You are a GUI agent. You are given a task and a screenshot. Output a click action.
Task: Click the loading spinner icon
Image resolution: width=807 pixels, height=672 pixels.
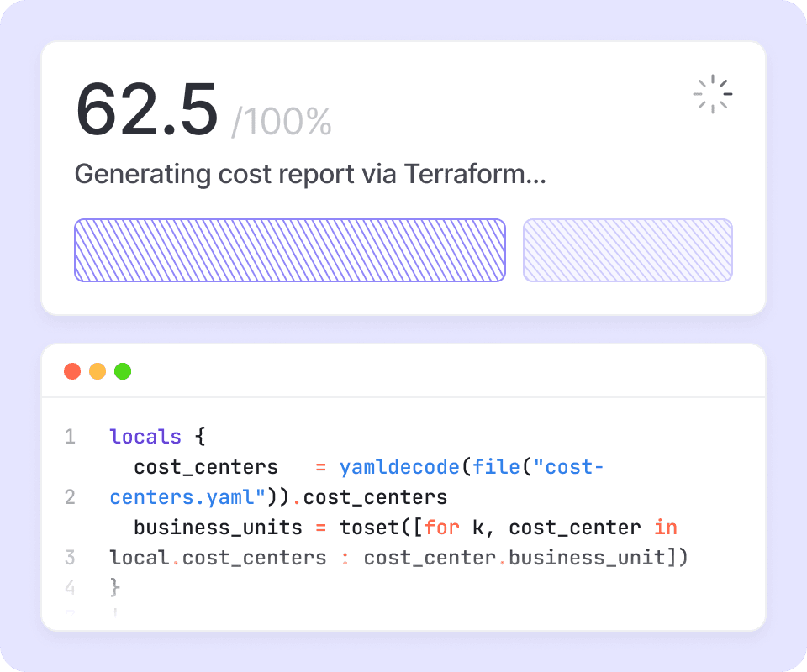click(x=712, y=94)
